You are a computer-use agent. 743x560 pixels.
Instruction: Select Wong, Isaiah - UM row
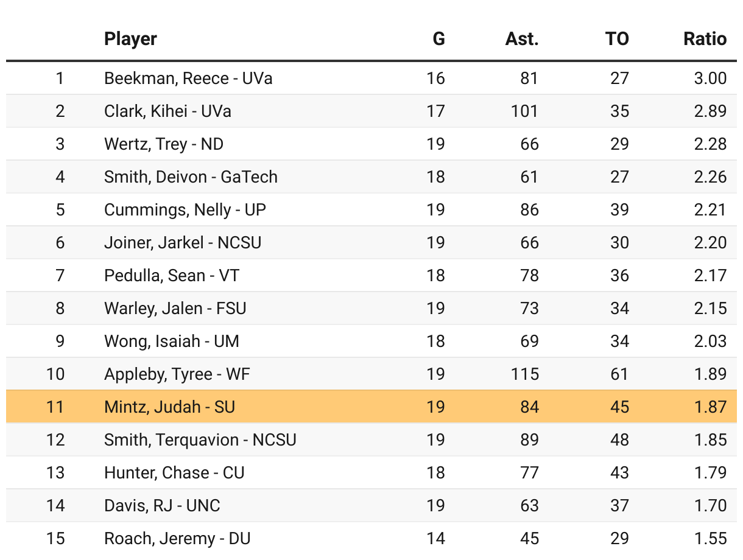point(172,341)
